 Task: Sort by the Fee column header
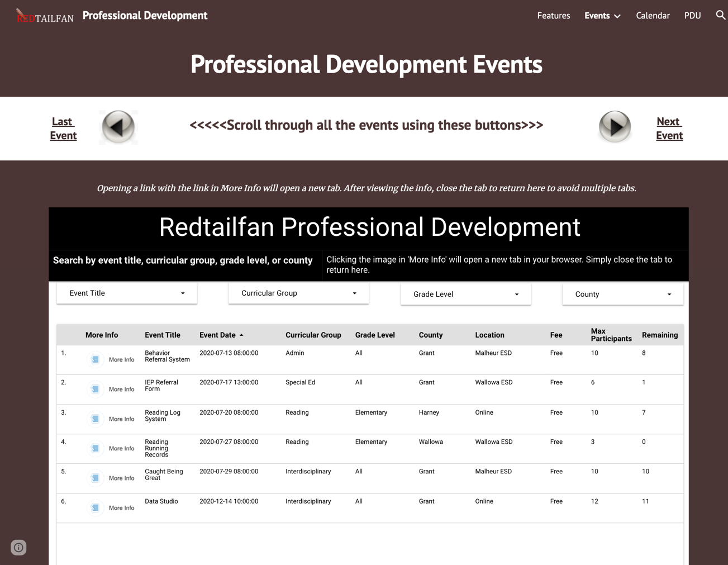coord(556,335)
